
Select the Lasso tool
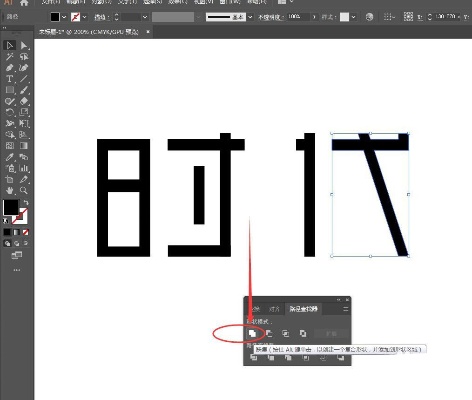click(24, 57)
